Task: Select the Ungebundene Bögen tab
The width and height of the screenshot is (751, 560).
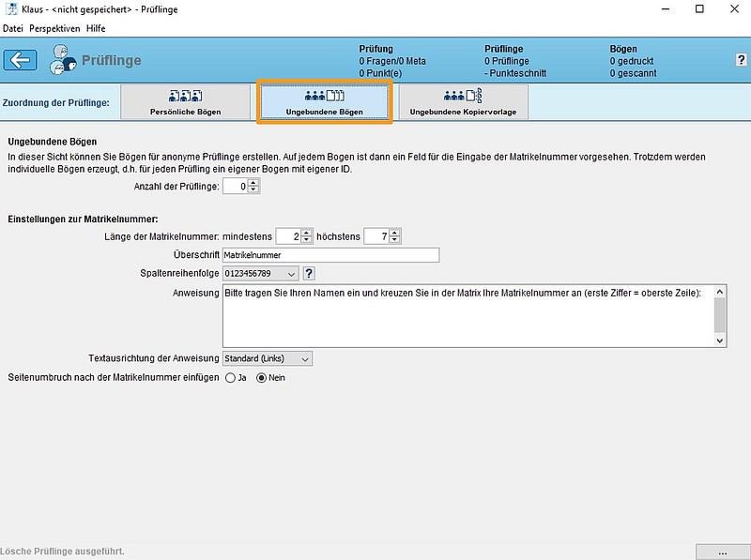Action: point(324,102)
